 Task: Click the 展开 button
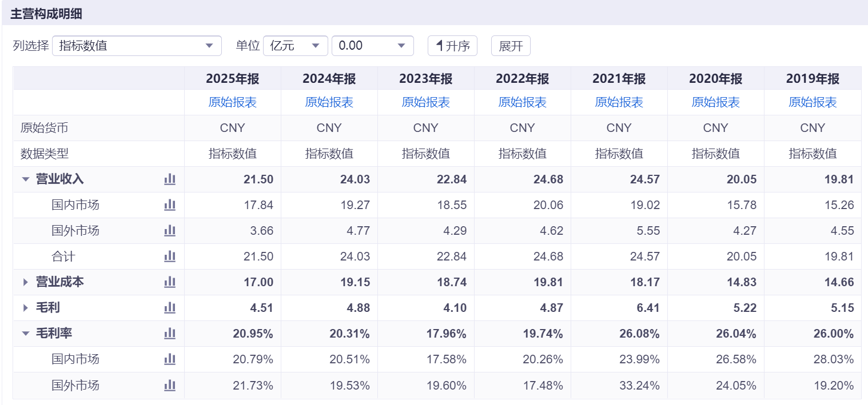click(511, 46)
